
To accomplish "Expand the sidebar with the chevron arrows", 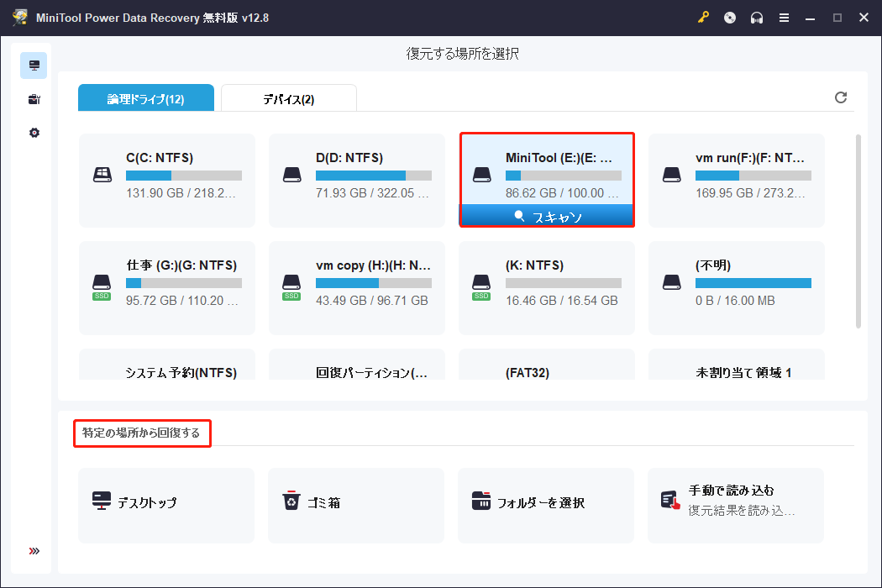I will [33, 551].
